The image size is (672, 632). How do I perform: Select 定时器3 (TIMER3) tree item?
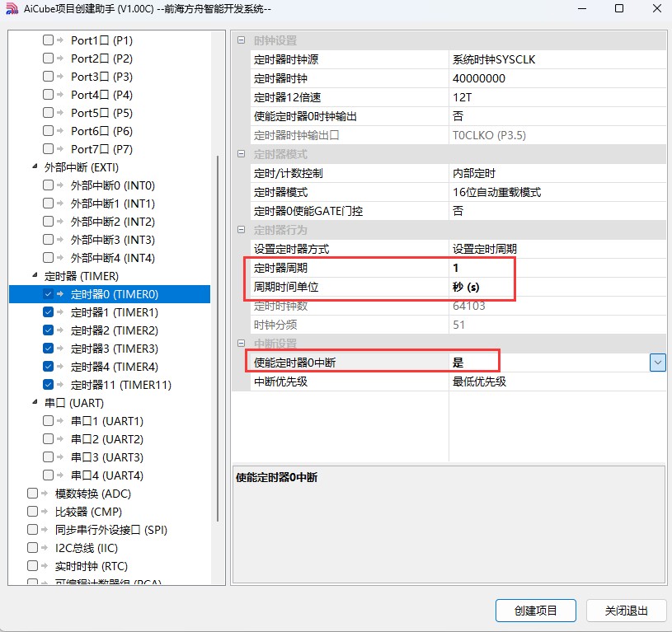coord(115,349)
